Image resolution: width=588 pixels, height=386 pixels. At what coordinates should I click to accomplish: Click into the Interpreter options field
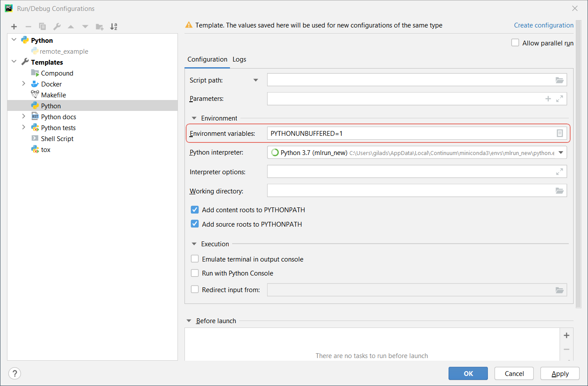(x=411, y=172)
